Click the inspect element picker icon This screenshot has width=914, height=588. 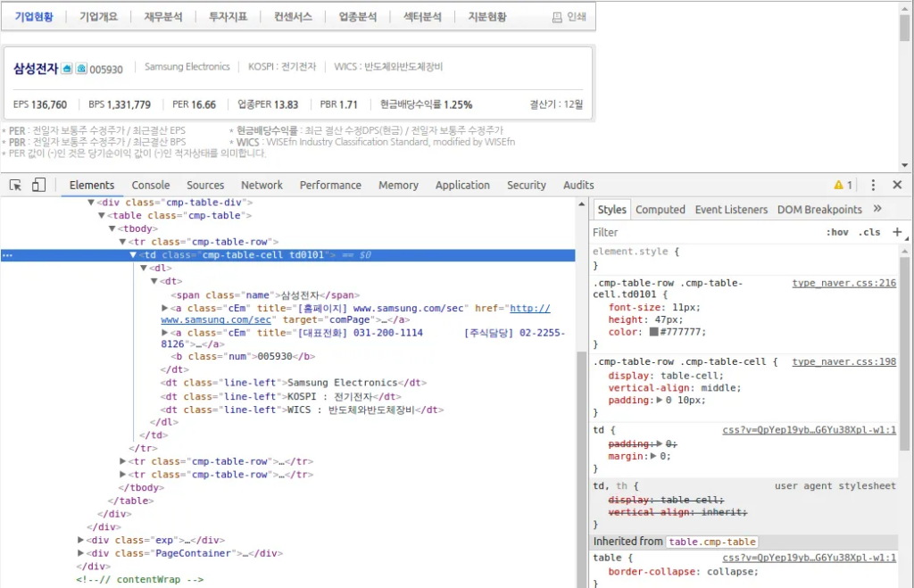[16, 186]
